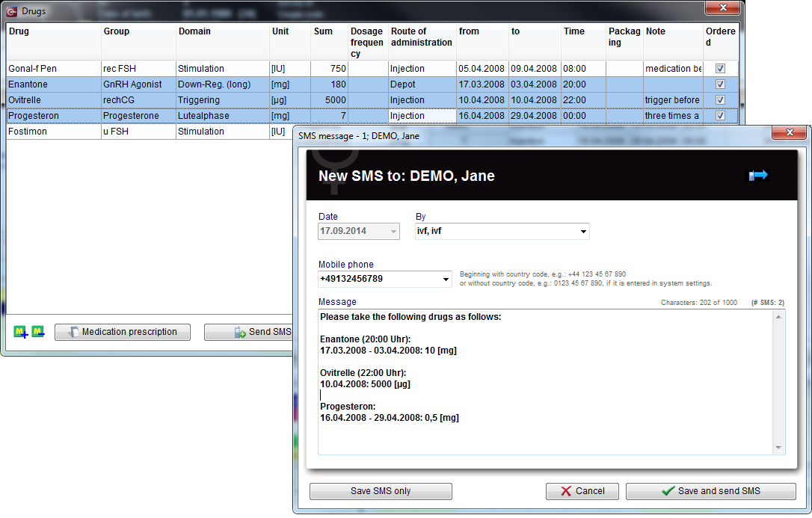Sort by the Group column header
Image resolution: width=812 pixels, height=518 pixels.
(139, 42)
